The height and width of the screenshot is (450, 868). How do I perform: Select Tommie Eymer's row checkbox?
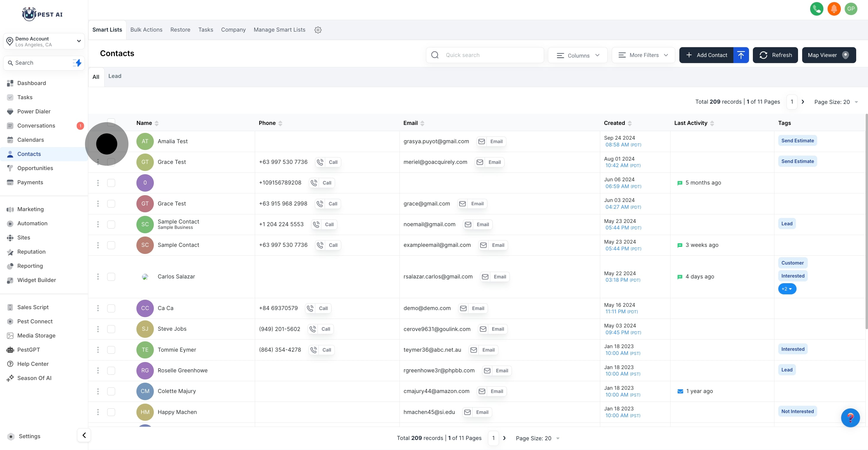pos(111,350)
